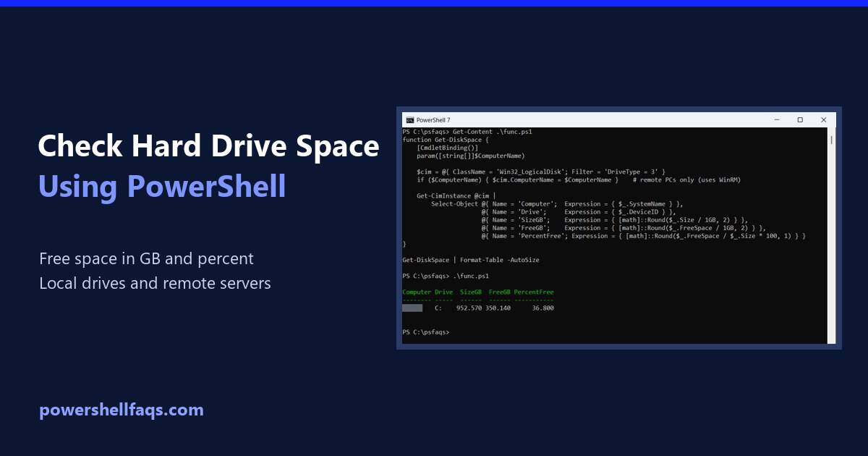Click the 'Computer' table column header
Screen dimensions: 868x456
(x=417, y=292)
